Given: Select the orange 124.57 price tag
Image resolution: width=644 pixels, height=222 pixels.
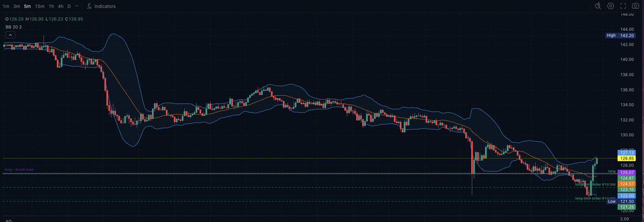Looking at the screenshot, I should [x=627, y=184].
